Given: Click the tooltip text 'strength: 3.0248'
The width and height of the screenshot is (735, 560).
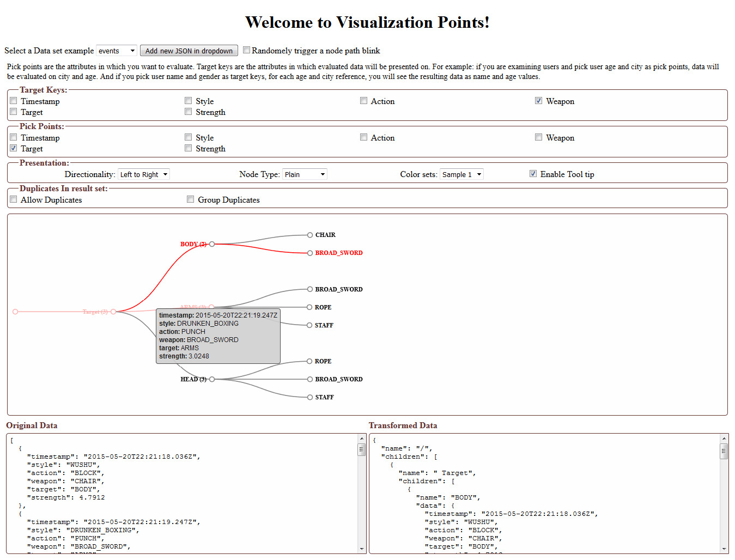Looking at the screenshot, I should [x=184, y=356].
